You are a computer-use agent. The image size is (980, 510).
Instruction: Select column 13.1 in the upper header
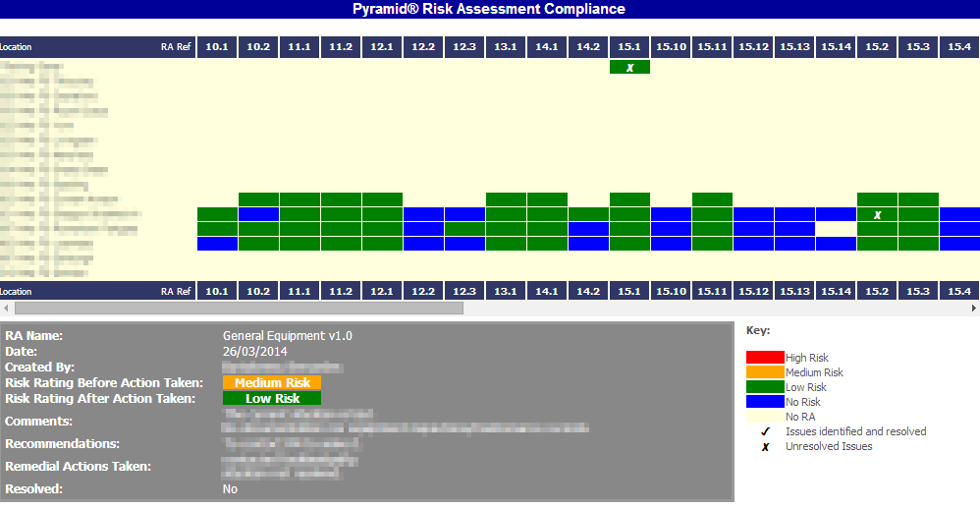tap(506, 47)
